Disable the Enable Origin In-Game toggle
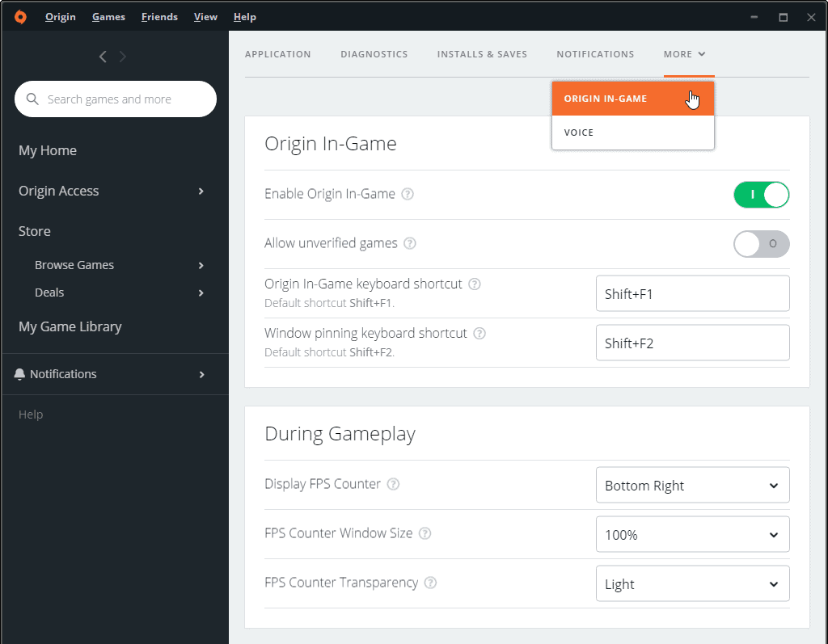 pyautogui.click(x=761, y=195)
